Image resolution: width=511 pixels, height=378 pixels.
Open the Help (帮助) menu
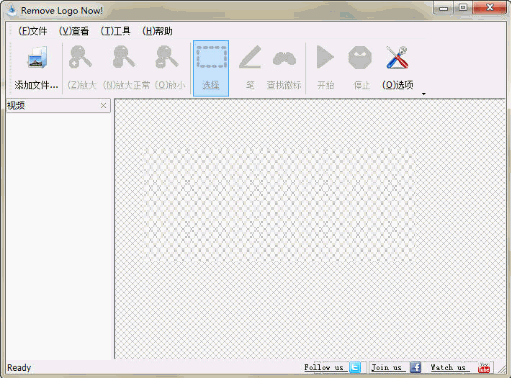click(x=157, y=31)
